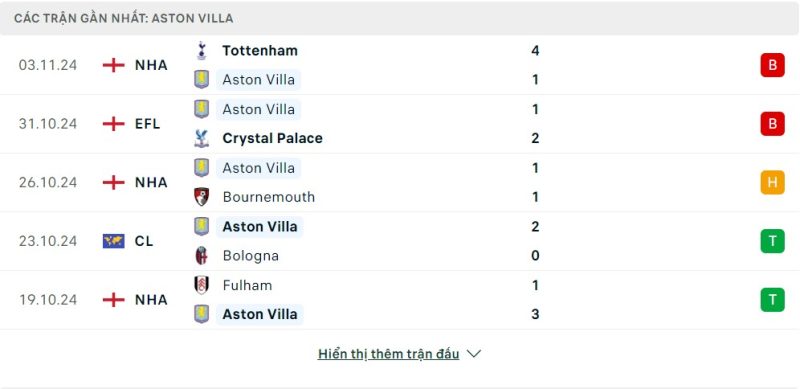Viewport: 800px width, 389px height.
Task: Click the Bologna club crest icon
Action: tap(201, 256)
